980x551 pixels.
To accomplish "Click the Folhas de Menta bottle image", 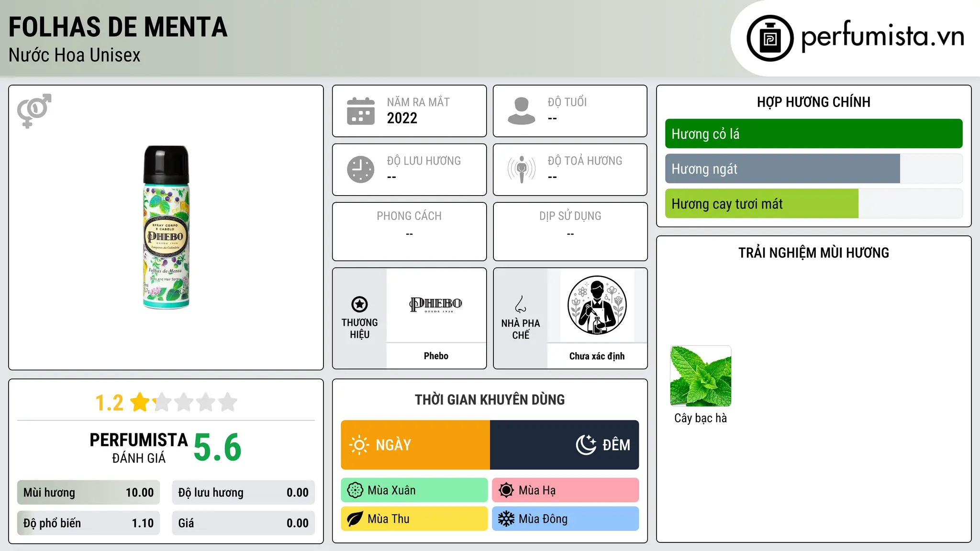I will [x=166, y=227].
